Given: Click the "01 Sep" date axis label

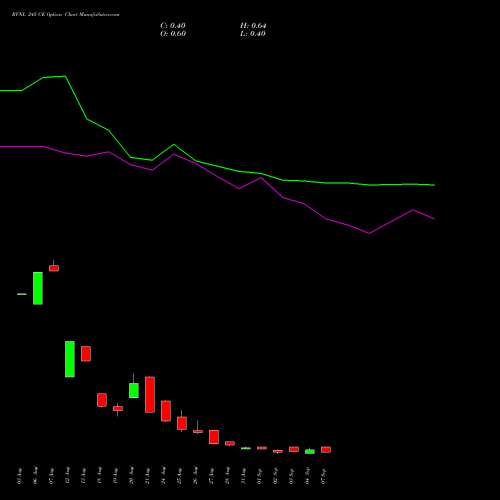Looking at the screenshot, I should 259,476.
